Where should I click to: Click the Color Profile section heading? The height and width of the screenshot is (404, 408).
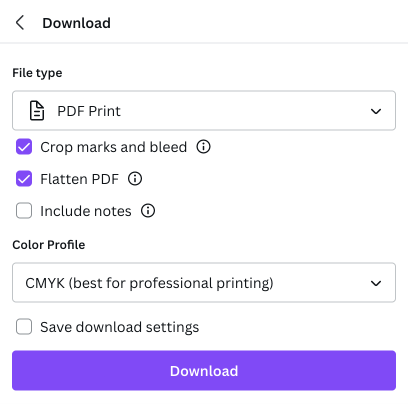pos(49,245)
